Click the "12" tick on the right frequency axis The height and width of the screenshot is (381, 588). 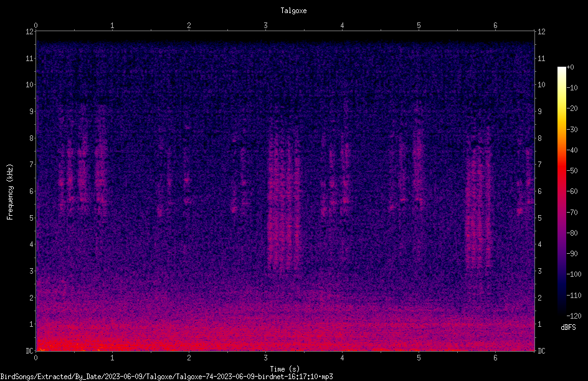[541, 32]
